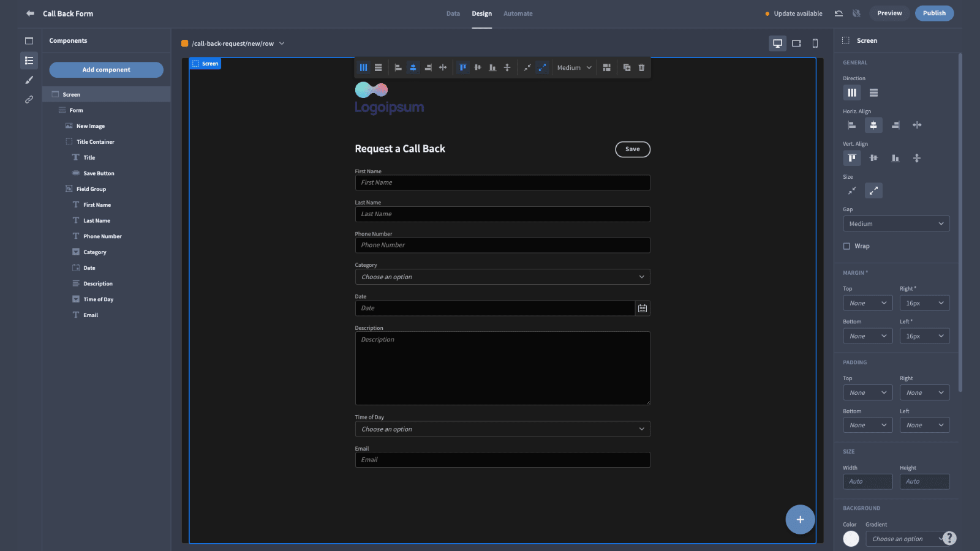Viewport: 980px width, 551px height.
Task: Click Update available notification
Action: [794, 13]
